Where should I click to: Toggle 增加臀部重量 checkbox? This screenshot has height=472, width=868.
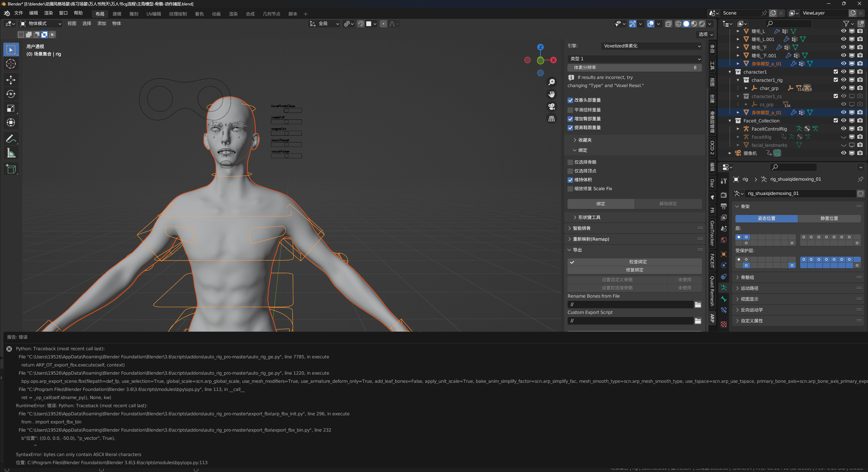point(570,119)
